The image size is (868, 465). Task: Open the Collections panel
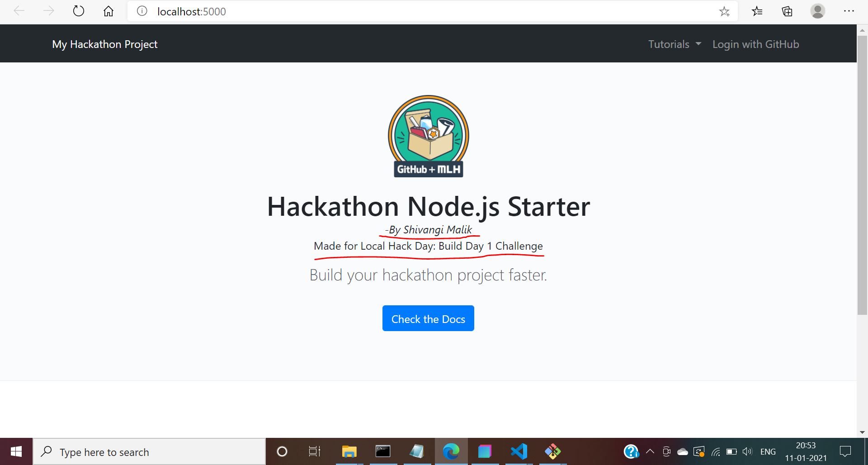(x=787, y=11)
